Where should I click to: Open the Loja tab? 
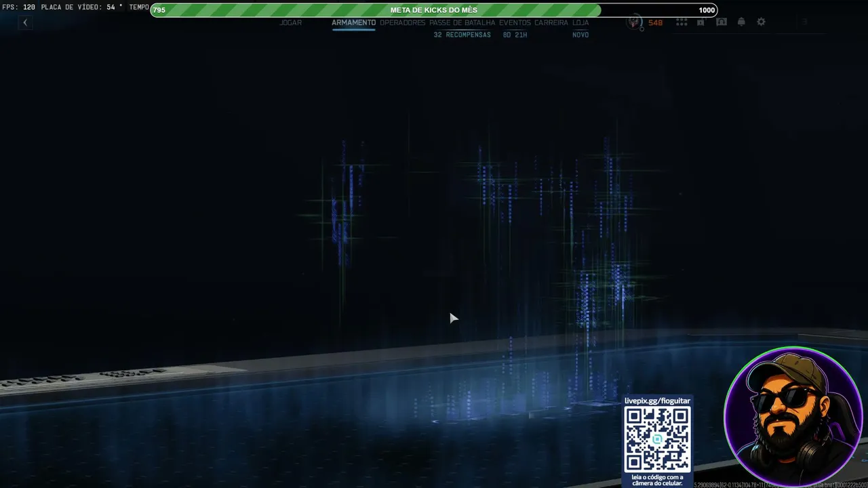[580, 22]
